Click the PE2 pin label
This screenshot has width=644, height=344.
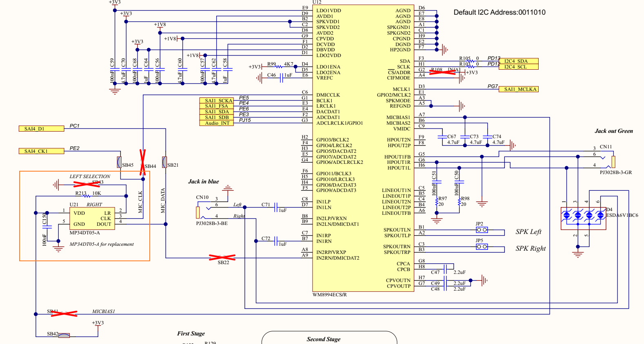point(74,148)
